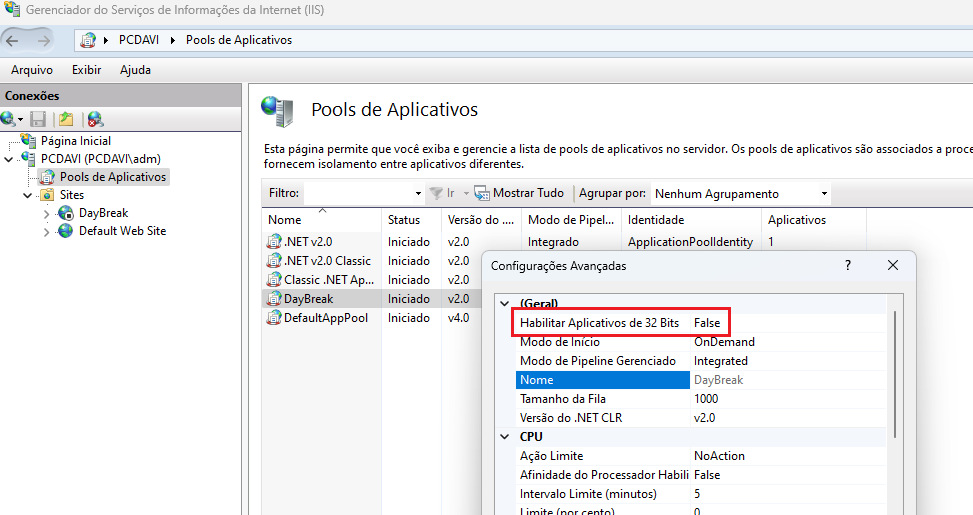Image resolution: width=973 pixels, height=515 pixels.
Task: Click the Configurações Avançadas vertical scrollbar
Action: [x=895, y=374]
